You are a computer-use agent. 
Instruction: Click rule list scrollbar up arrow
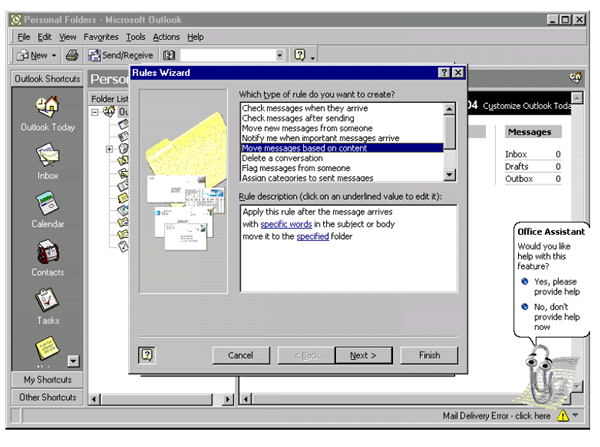(450, 109)
